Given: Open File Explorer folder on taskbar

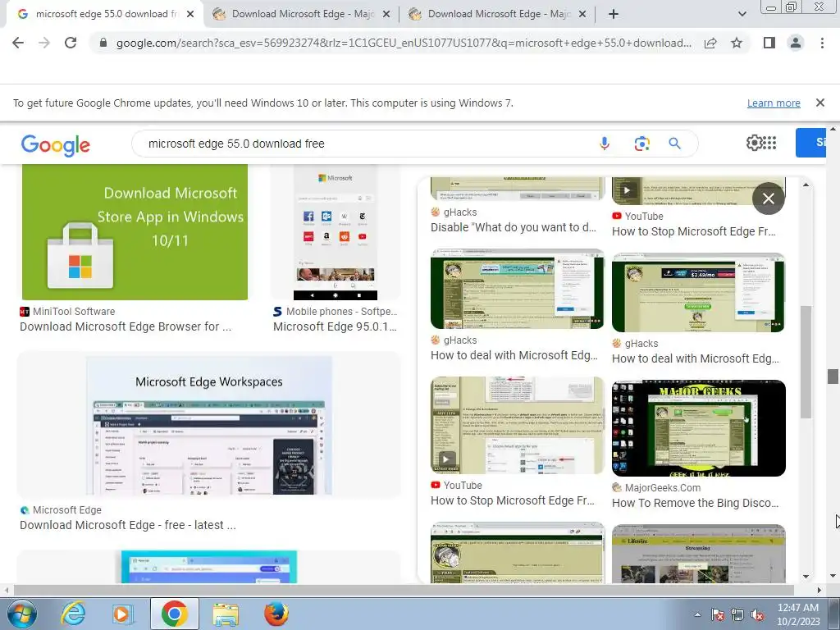Looking at the screenshot, I should tap(226, 615).
